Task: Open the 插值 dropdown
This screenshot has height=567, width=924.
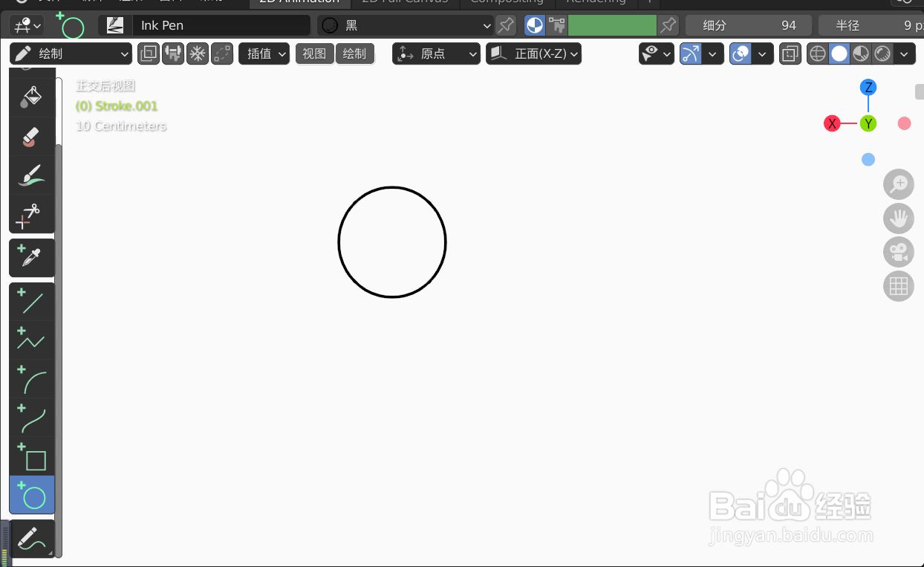Action: point(264,54)
